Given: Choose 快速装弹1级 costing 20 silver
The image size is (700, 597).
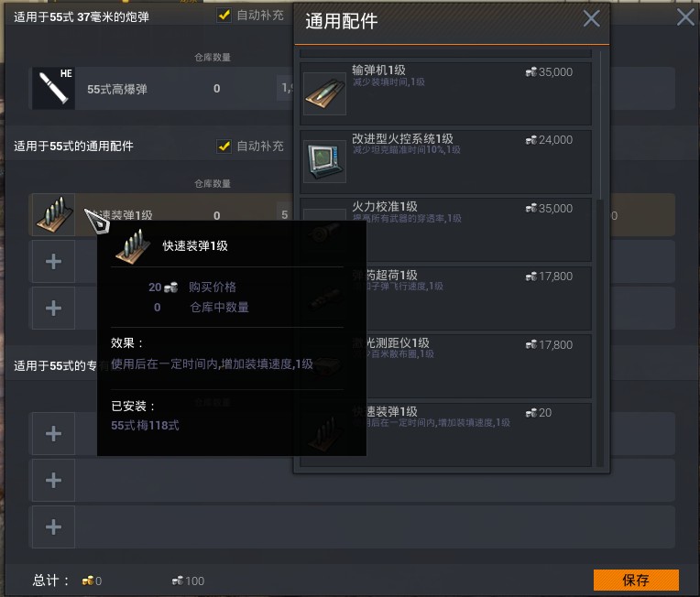Looking at the screenshot, I should 445,435.
